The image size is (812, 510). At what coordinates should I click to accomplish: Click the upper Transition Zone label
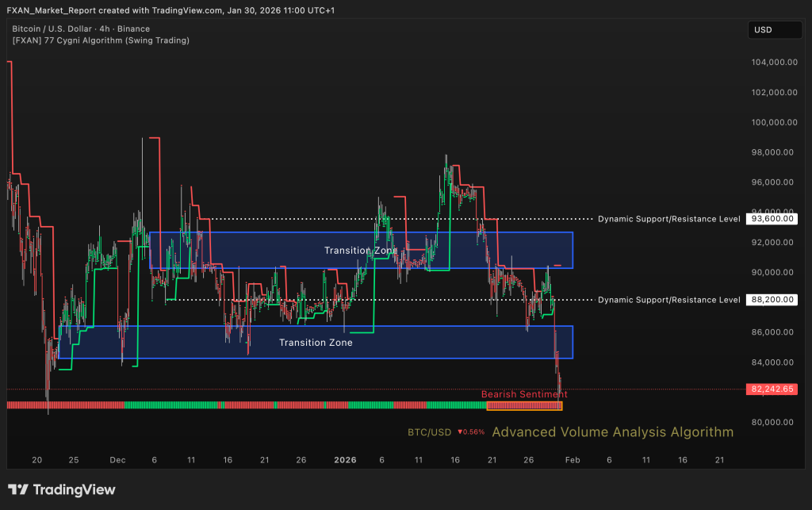point(361,251)
